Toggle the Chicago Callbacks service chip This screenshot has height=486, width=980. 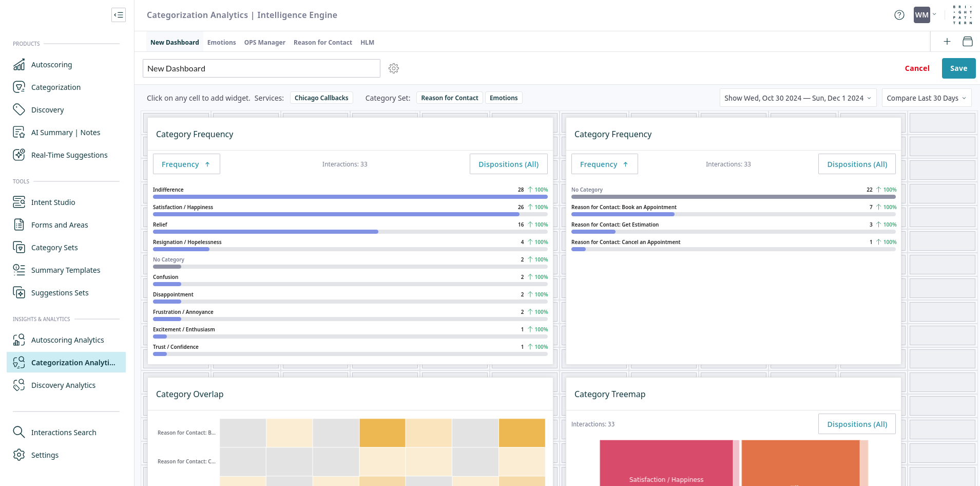(x=321, y=98)
